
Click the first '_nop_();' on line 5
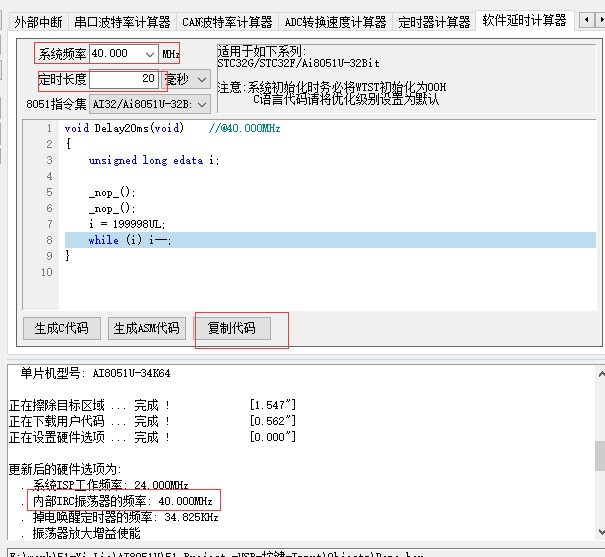click(112, 192)
